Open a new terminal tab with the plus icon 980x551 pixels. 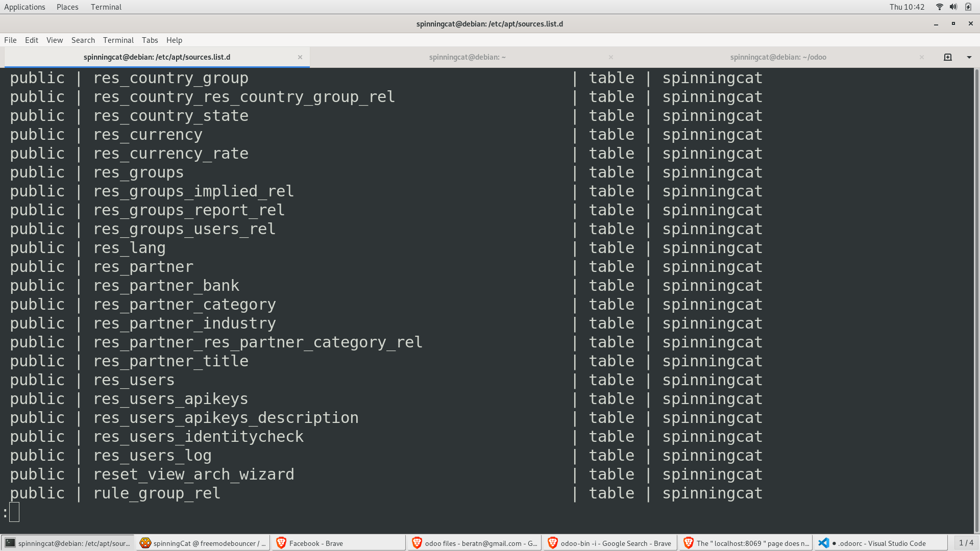click(947, 57)
